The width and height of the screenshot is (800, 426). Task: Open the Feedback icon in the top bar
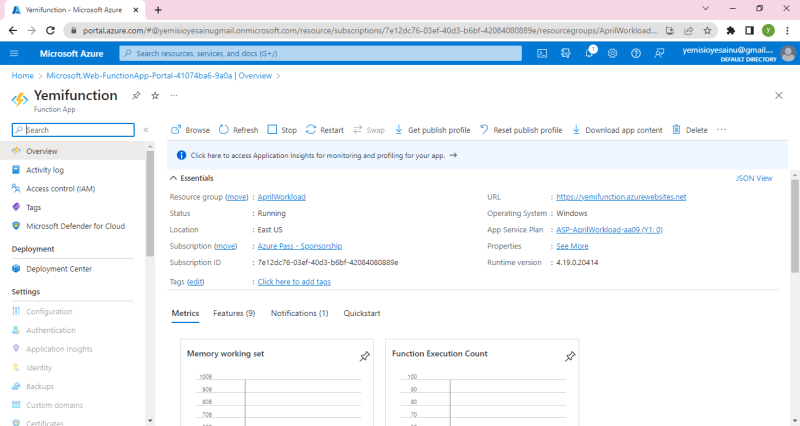coord(659,53)
